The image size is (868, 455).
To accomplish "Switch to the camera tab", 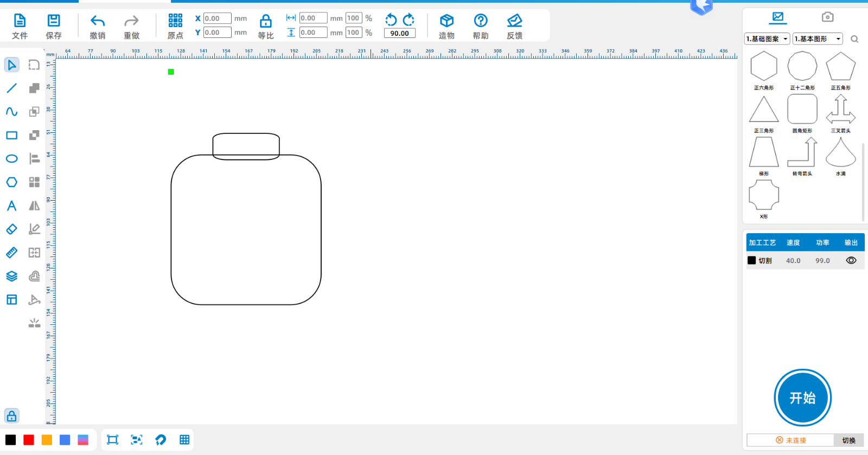I will tap(827, 17).
